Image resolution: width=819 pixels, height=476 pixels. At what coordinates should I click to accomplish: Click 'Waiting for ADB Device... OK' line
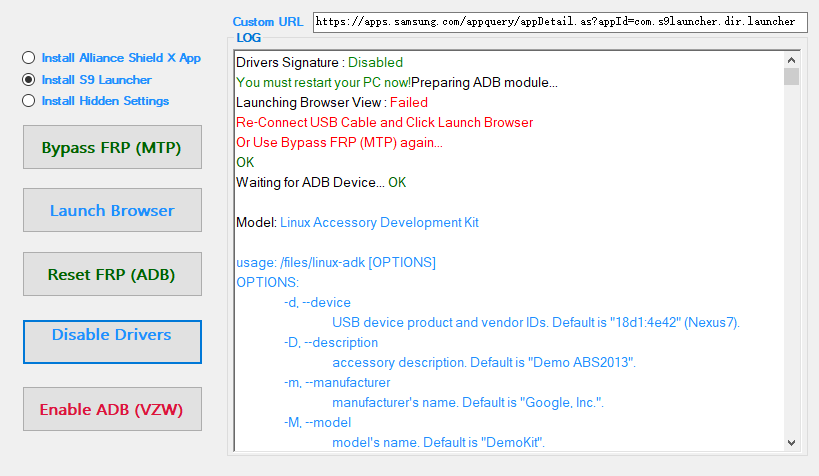point(321,182)
